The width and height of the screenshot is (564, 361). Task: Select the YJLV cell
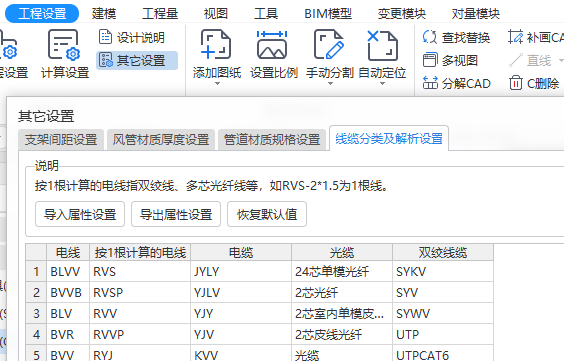(241, 292)
